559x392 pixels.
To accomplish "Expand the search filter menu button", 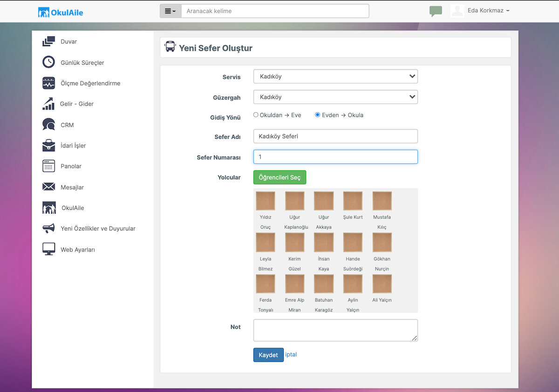I will click(170, 11).
